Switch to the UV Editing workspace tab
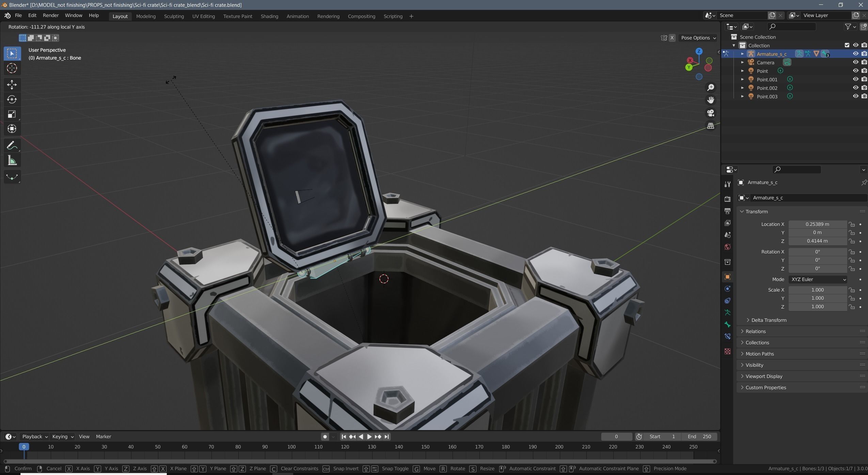The height and width of the screenshot is (475, 868). point(203,16)
